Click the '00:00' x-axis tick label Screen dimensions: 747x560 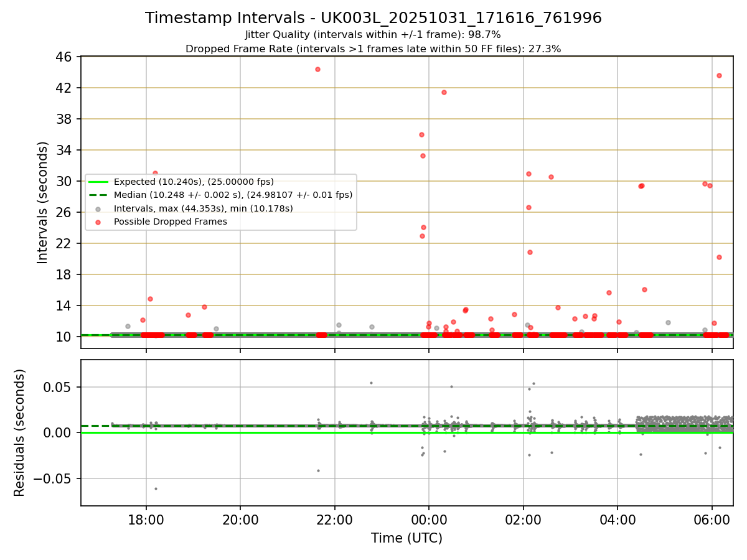pos(429,519)
